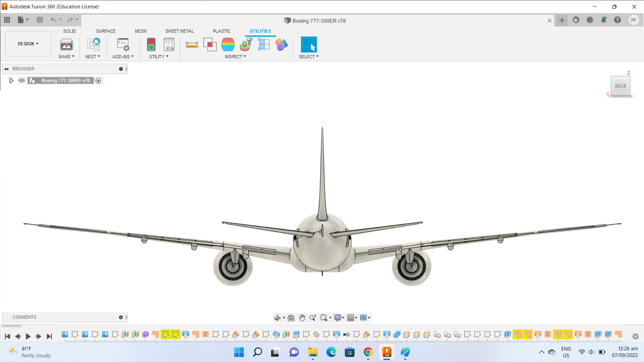Image resolution: width=644 pixels, height=362 pixels.
Task: Select the Measure tool
Action: (192, 45)
